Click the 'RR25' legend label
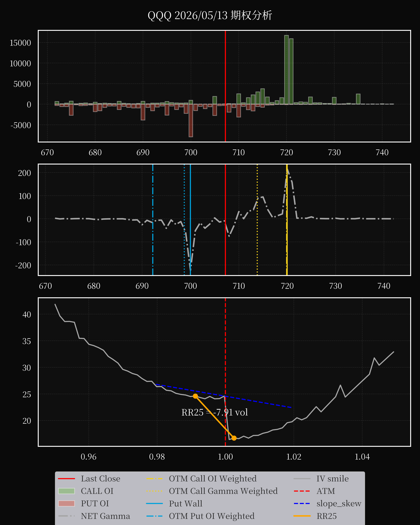 click(327, 516)
